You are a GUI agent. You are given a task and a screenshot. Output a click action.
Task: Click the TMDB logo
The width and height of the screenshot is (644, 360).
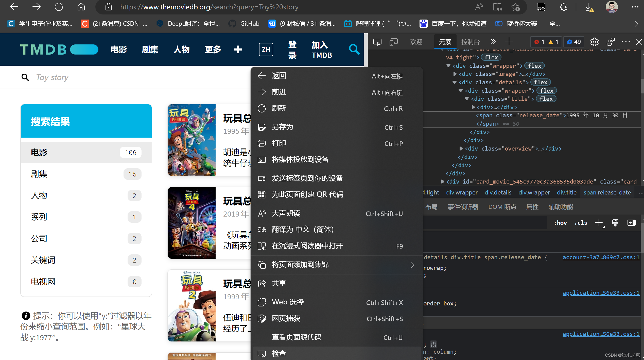pos(59,50)
